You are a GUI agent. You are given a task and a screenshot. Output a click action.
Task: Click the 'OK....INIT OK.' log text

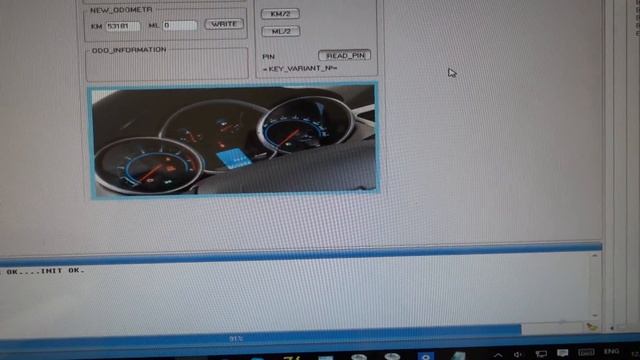coord(45,271)
